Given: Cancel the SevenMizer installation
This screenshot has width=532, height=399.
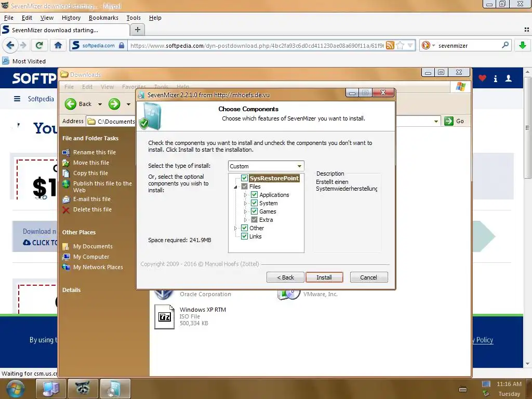Looking at the screenshot, I should pyautogui.click(x=368, y=277).
